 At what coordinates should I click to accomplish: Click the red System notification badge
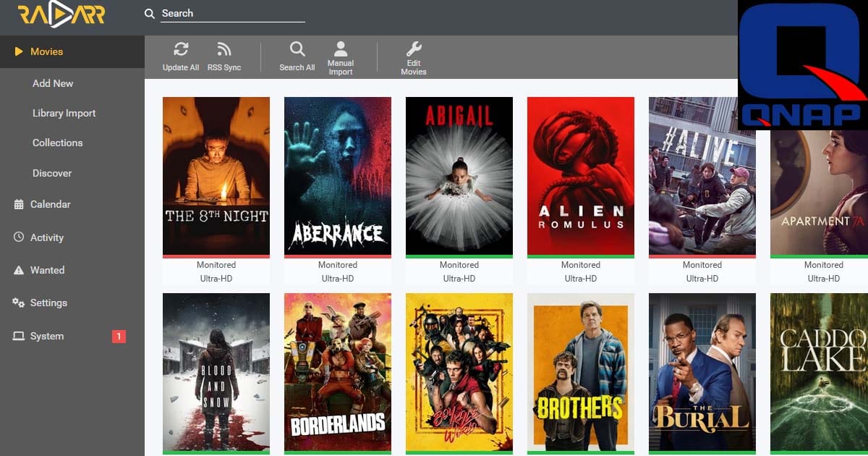119,336
